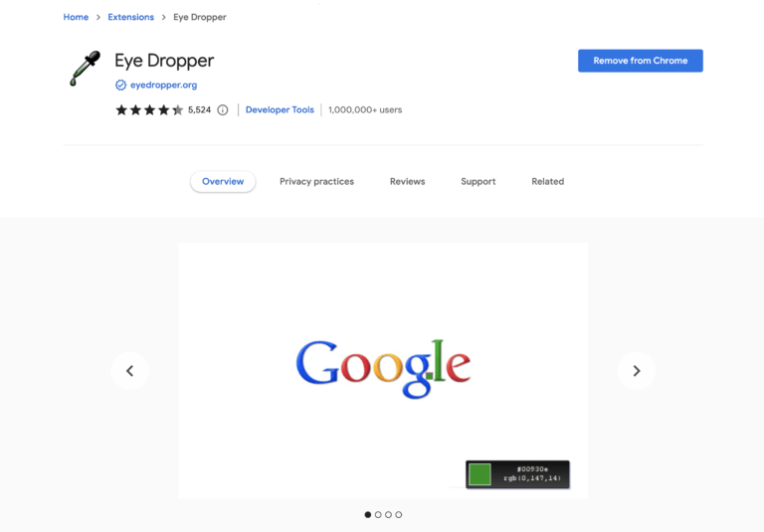
Task: Open the Reviews tab
Action: point(407,182)
